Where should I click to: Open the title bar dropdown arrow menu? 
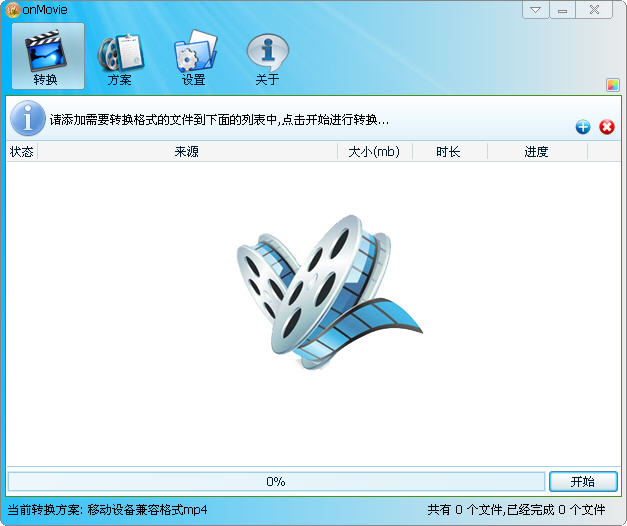tap(536, 10)
